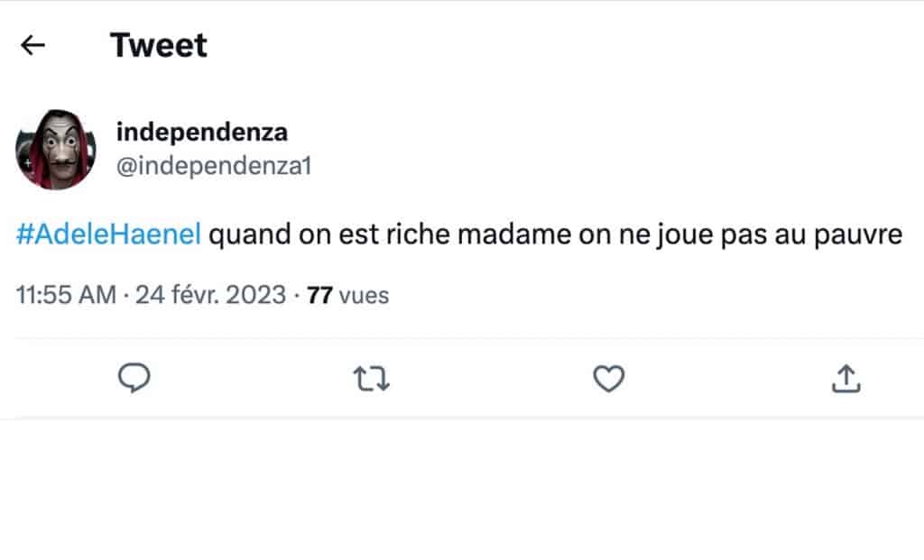Retweet the independenza post

click(x=371, y=380)
